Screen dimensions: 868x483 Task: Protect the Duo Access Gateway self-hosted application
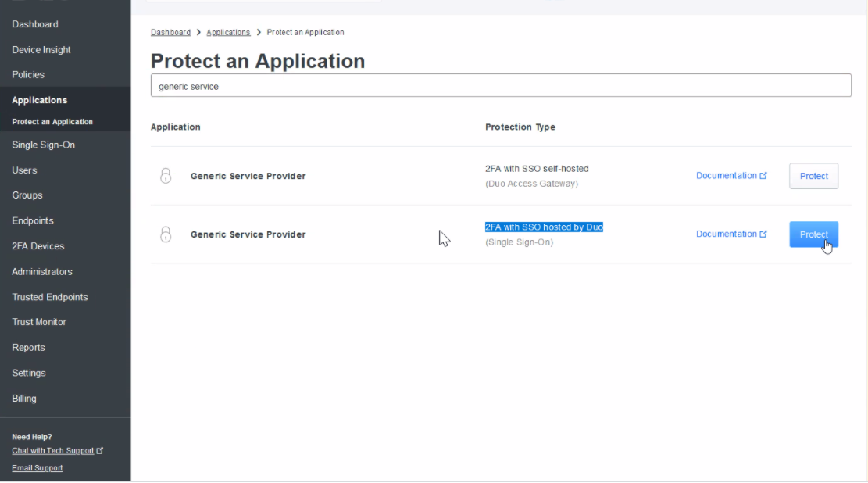[813, 176]
